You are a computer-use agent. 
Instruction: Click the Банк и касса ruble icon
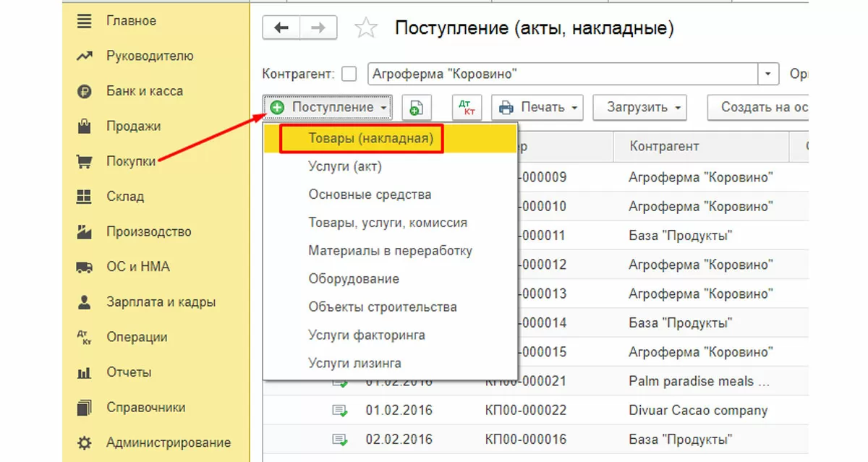(x=85, y=91)
